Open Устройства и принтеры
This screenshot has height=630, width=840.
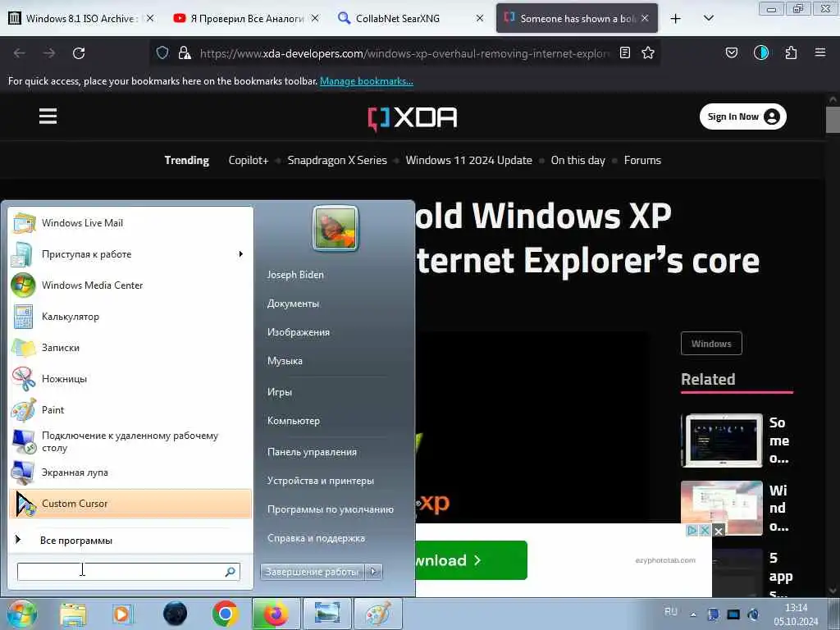(x=321, y=481)
